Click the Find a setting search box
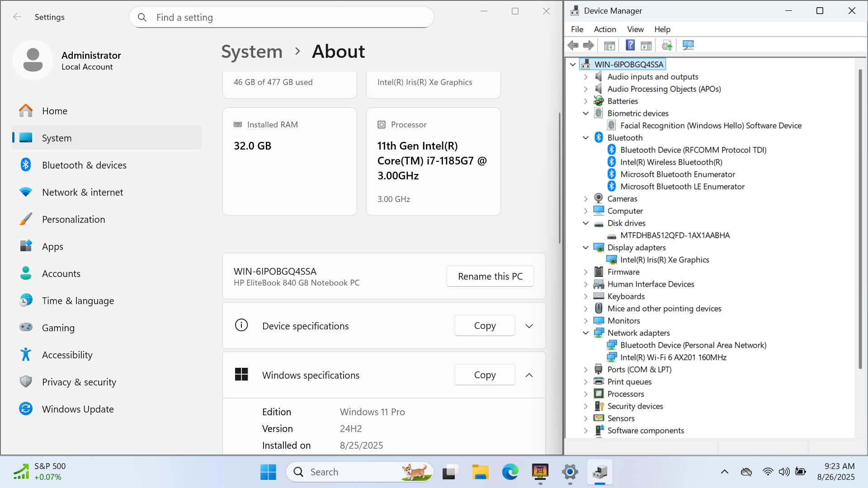The width and height of the screenshot is (868, 488). pos(282,17)
